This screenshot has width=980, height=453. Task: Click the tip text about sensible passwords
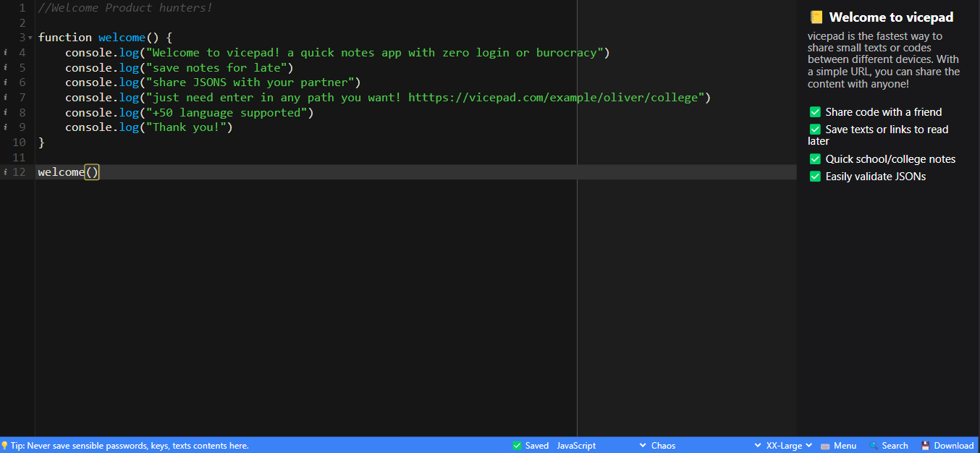[x=130, y=446]
